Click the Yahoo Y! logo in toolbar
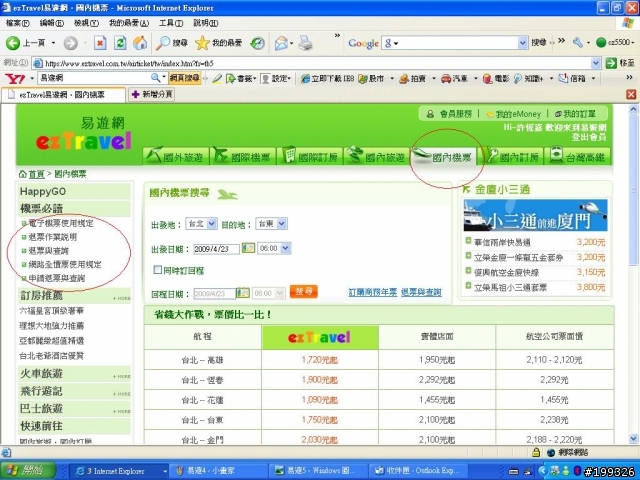 (14, 78)
